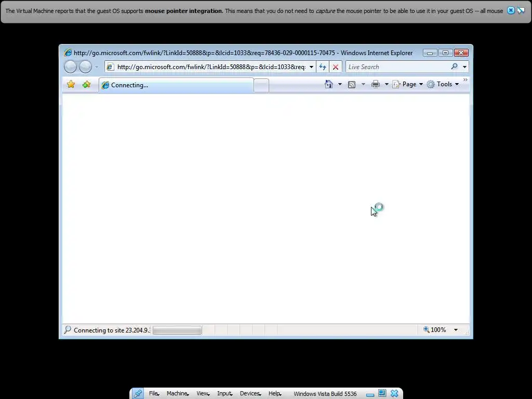Image resolution: width=532 pixels, height=399 pixels.
Task: Click the Internet Explorer icon in the title bar
Action: coord(68,52)
